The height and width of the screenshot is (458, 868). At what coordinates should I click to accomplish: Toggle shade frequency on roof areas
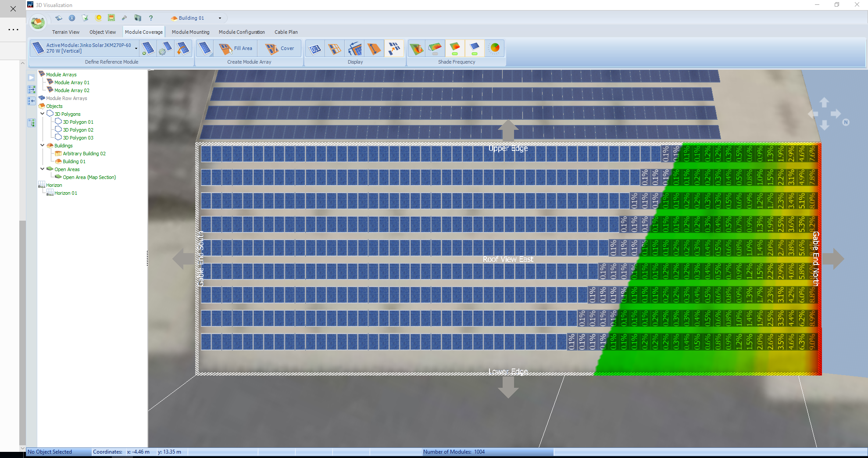pos(455,48)
